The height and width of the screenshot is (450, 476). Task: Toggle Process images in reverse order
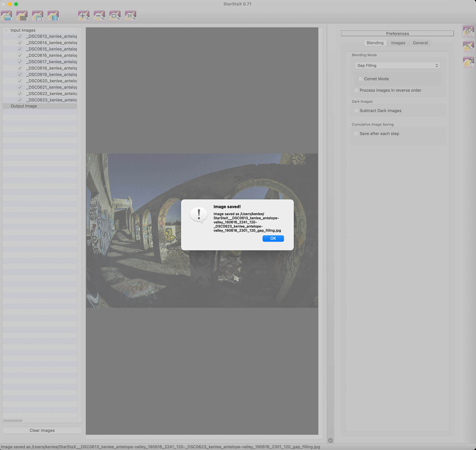(x=356, y=90)
